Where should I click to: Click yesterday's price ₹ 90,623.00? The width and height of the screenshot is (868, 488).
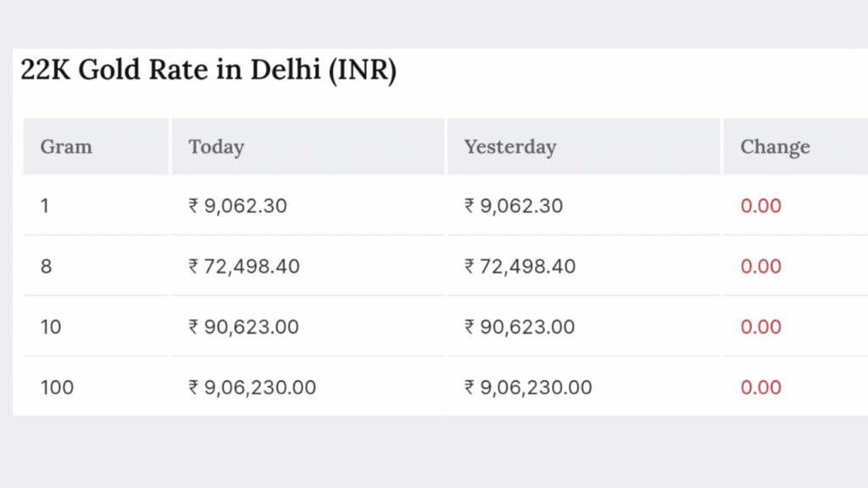pyautogui.click(x=520, y=327)
